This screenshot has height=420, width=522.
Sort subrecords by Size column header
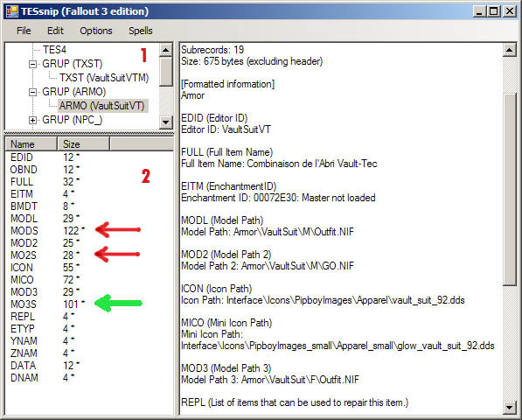coord(83,144)
